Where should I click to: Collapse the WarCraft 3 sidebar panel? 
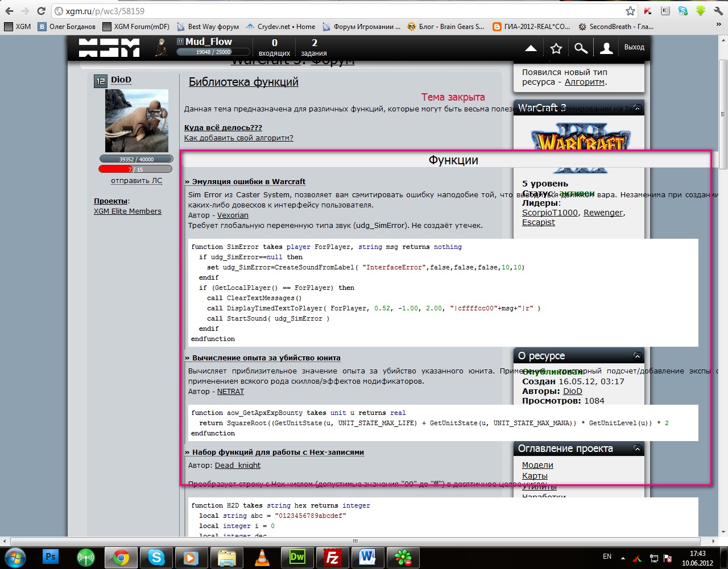pos(638,108)
